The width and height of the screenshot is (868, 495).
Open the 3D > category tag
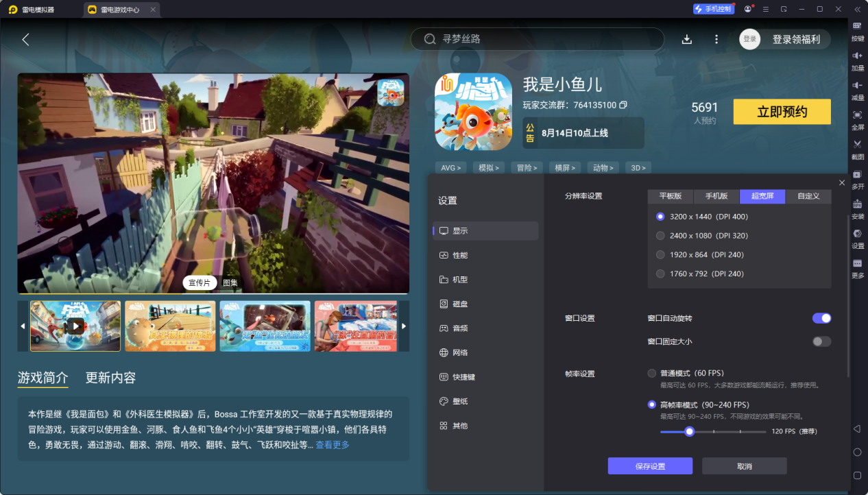click(638, 167)
